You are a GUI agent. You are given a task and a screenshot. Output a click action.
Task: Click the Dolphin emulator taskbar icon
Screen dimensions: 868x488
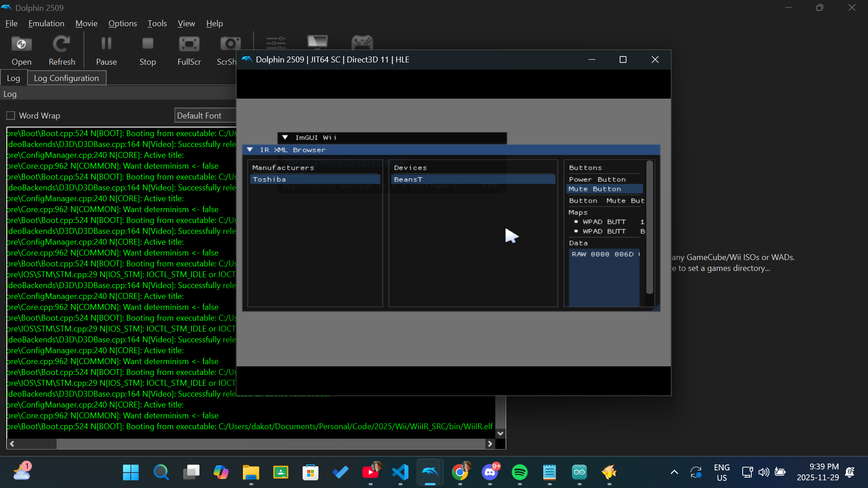coord(430,473)
